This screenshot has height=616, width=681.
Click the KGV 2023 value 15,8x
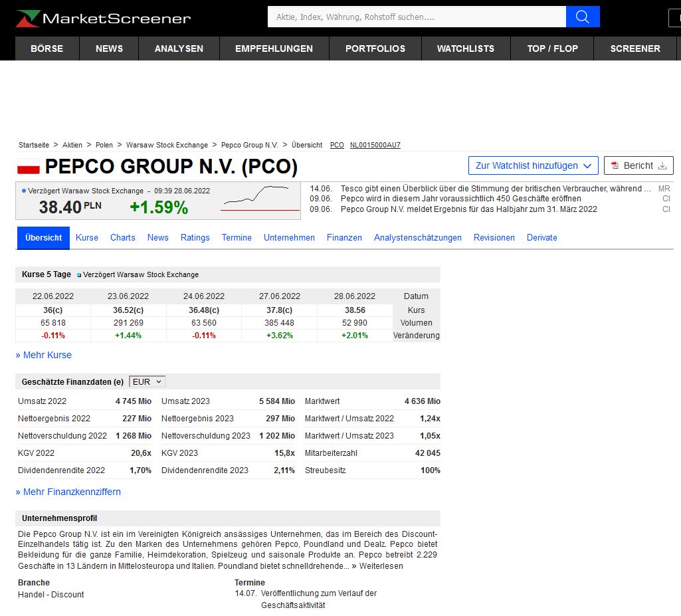pyautogui.click(x=284, y=453)
